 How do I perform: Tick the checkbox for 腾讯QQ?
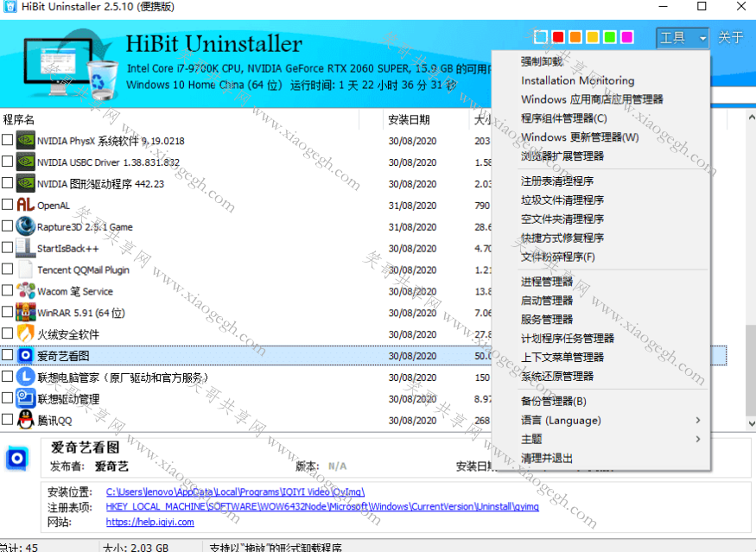7,420
